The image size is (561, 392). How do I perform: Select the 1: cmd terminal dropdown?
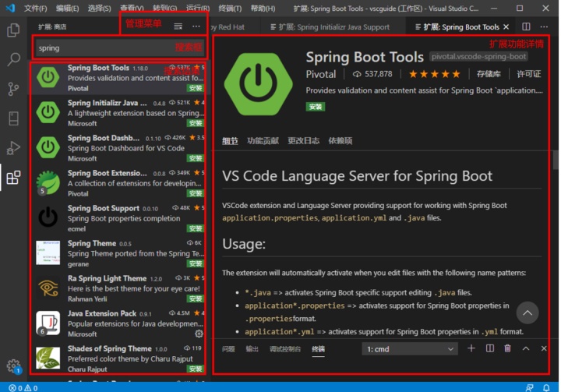[x=410, y=349]
